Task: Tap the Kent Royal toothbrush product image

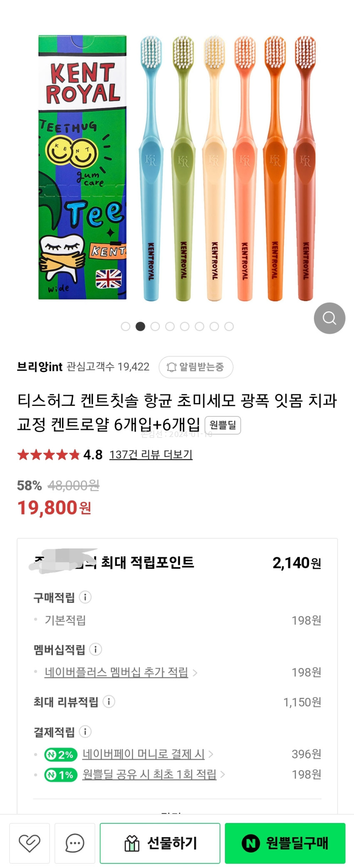Action: click(177, 167)
